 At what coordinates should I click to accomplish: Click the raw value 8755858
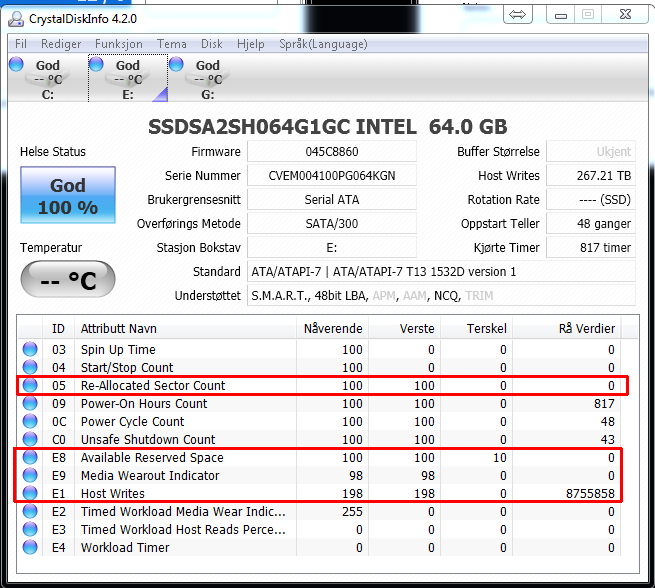590,494
